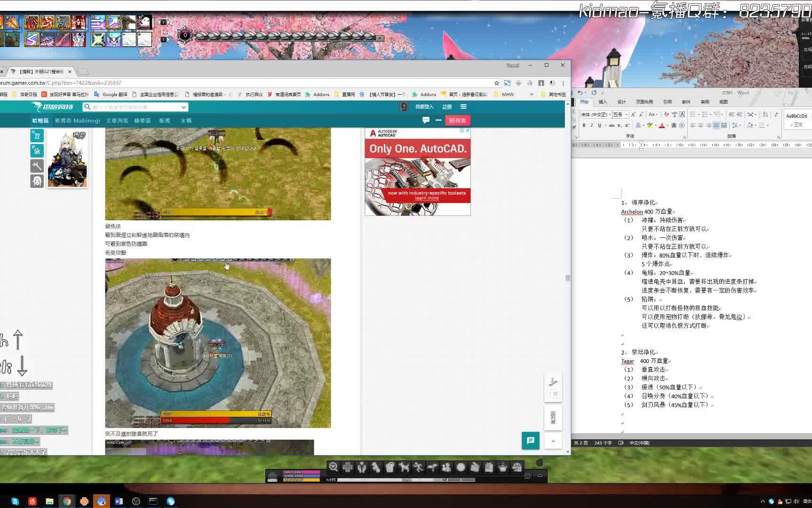Toggle character shading in Word ribbon
Viewport: 812px width, 508px height.
tap(674, 125)
